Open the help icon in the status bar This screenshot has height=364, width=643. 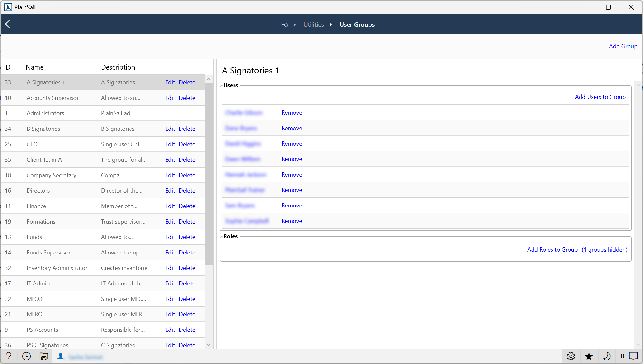pos(9,356)
